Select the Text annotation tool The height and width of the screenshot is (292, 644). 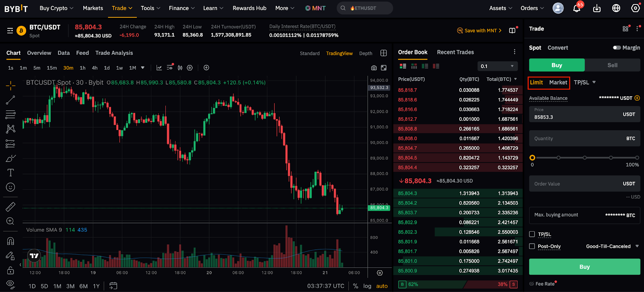pyautogui.click(x=10, y=173)
